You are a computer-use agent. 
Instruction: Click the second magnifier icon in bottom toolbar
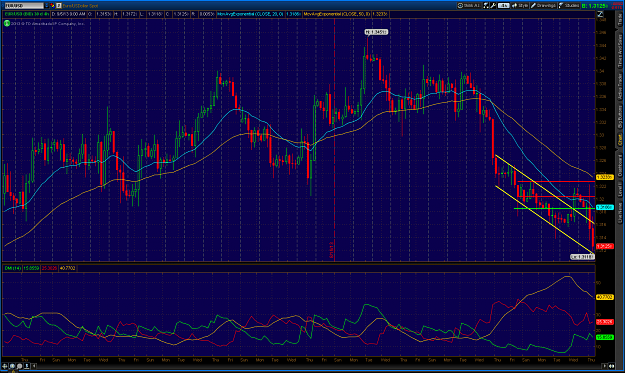[x=20, y=366]
